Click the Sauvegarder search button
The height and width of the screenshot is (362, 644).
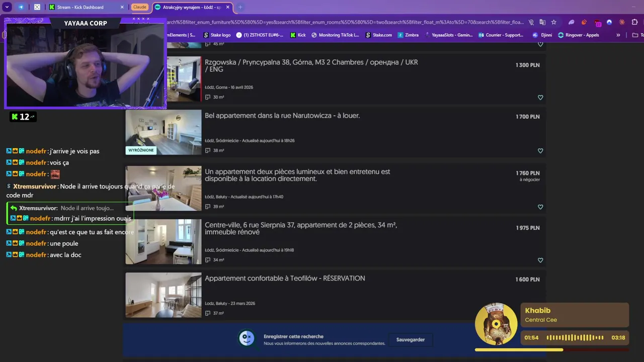coord(411,340)
